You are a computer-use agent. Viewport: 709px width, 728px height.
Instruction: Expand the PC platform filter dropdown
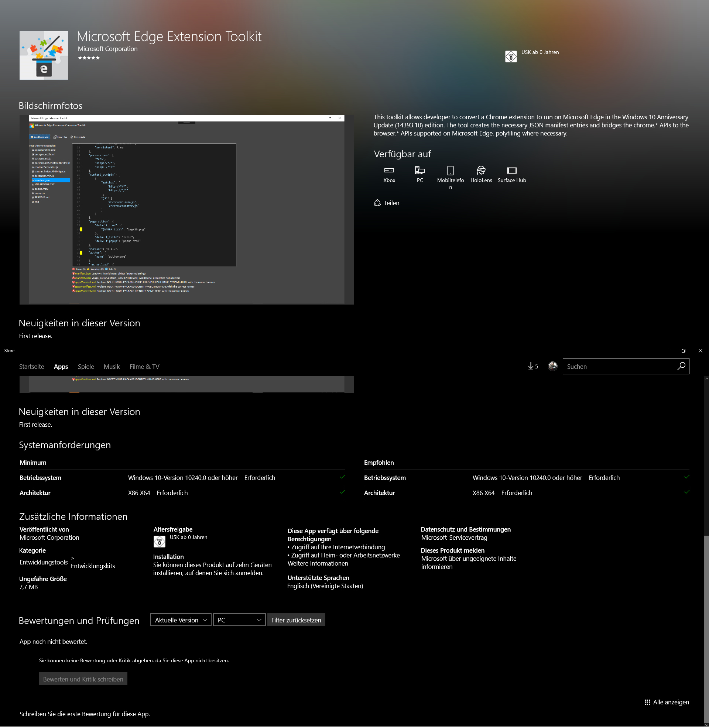coord(239,621)
